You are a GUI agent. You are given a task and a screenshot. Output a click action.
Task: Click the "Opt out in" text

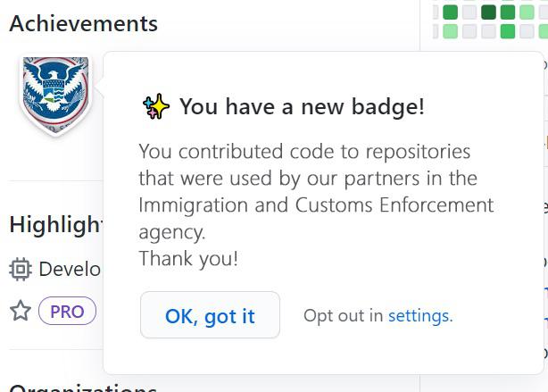(343, 315)
